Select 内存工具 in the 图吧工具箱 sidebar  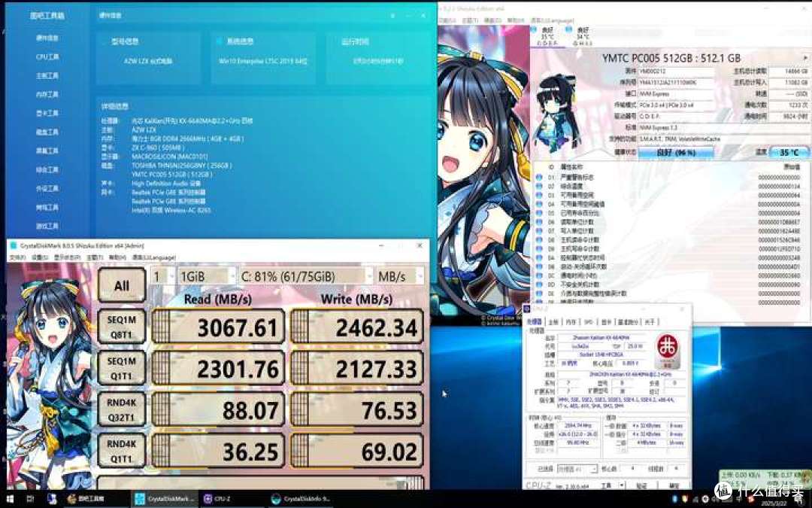click(47, 94)
